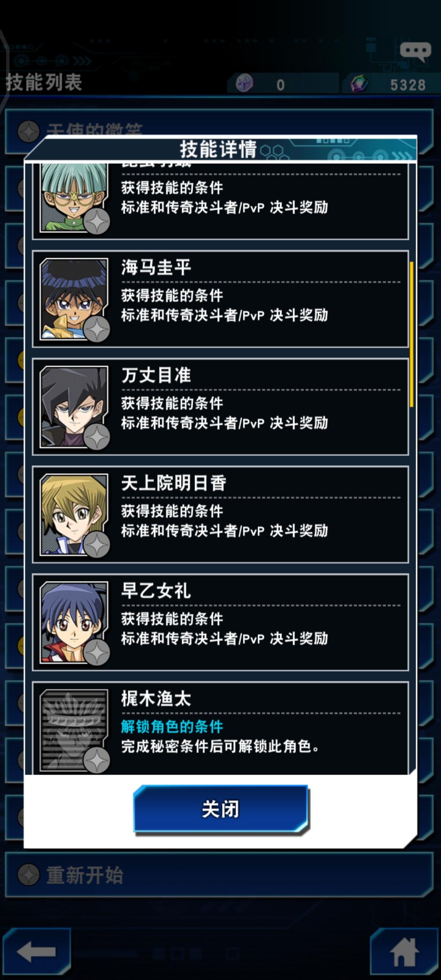Screen dimensions: 441x980
Task: Tap the chat speech bubble icon
Action: (415, 51)
